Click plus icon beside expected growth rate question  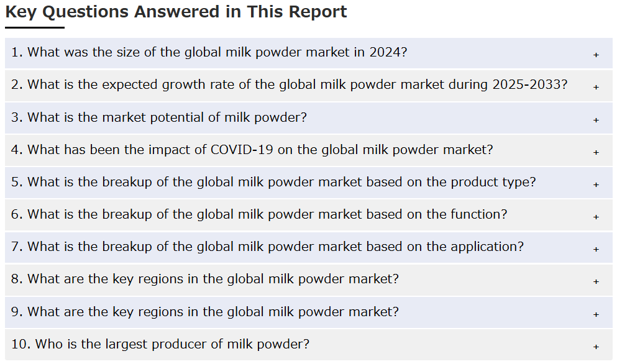[x=596, y=88]
